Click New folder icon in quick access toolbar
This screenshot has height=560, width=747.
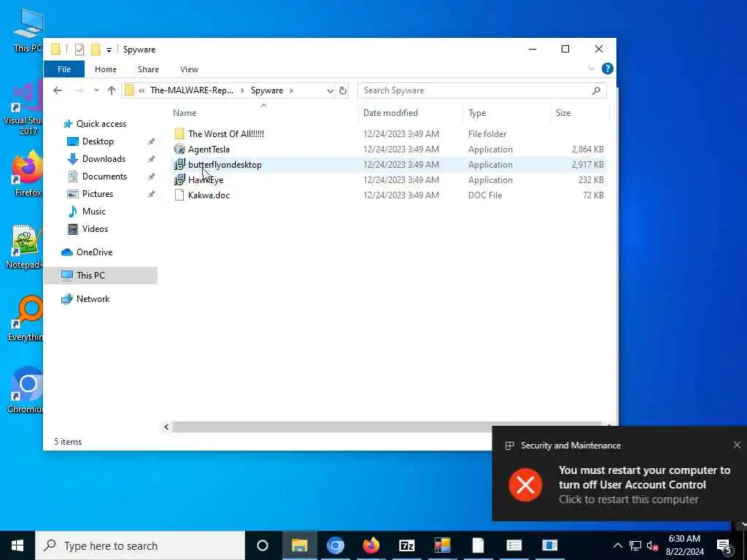pos(96,49)
